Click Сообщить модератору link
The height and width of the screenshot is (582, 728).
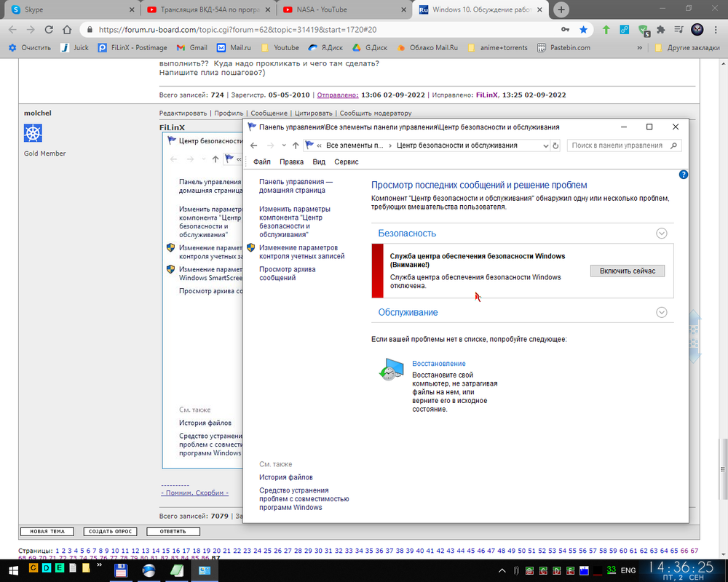coord(376,113)
